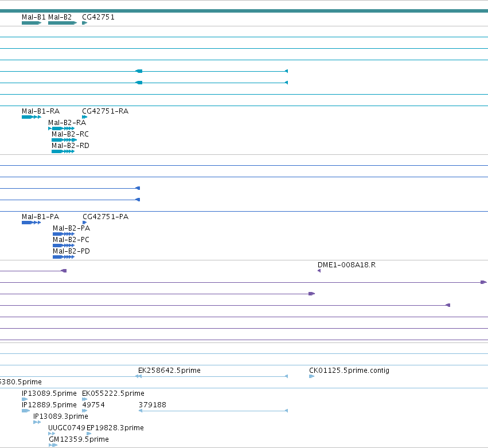
Task: Click the CG42751-PA CDS glyph
Action: pyautogui.click(x=85, y=223)
